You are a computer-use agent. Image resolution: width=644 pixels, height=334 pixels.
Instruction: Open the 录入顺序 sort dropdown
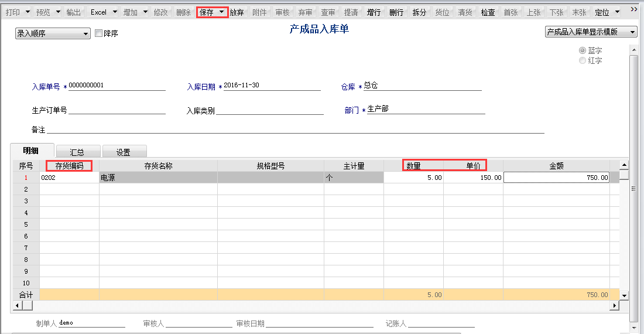coord(53,33)
